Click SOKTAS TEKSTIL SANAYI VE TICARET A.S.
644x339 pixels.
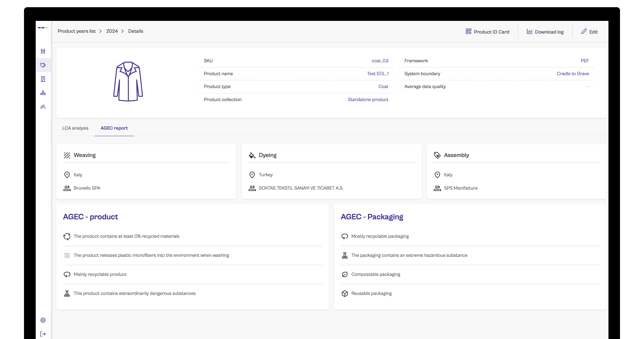301,188
